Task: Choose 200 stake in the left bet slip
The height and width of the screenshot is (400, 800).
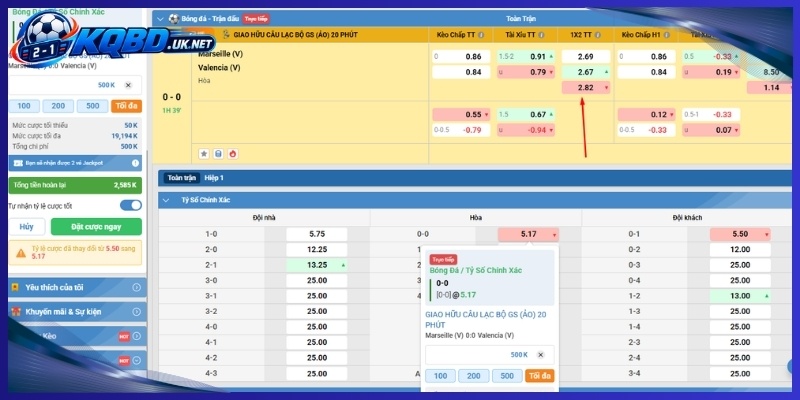Action: (x=58, y=106)
